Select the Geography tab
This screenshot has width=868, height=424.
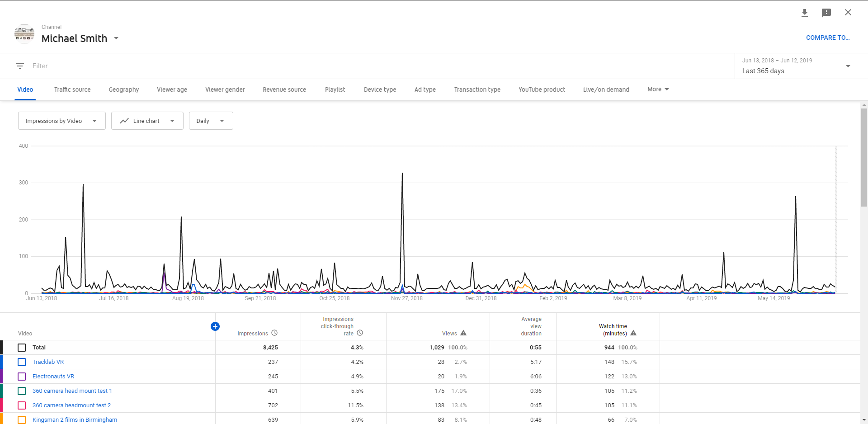point(123,90)
